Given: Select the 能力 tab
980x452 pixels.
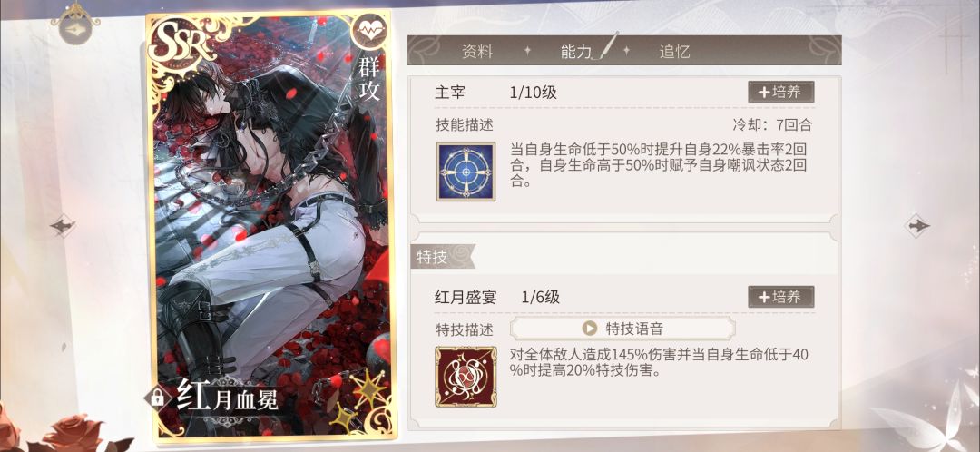Looking at the screenshot, I should click(x=576, y=51).
